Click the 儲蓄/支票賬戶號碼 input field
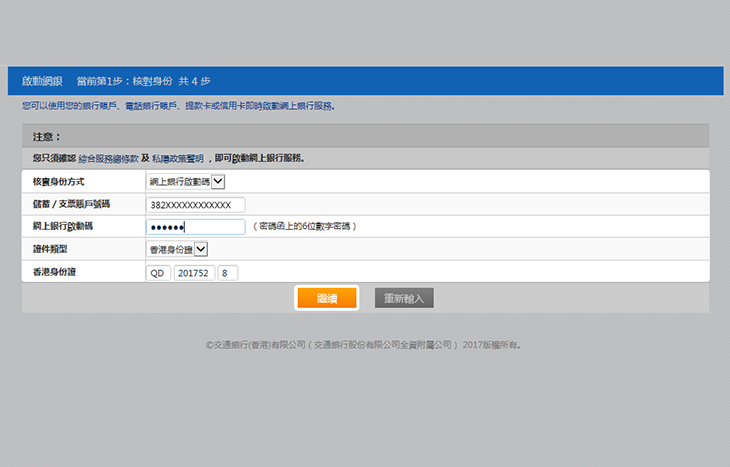730x467 pixels. (x=195, y=204)
